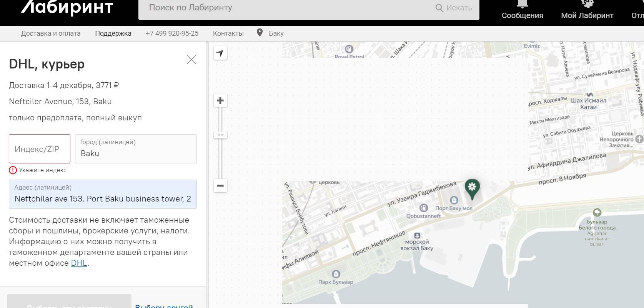Image resolution: width=644 pixels, height=308 pixels.
Task: Open Сообщения bell icon
Action: coord(522,3)
